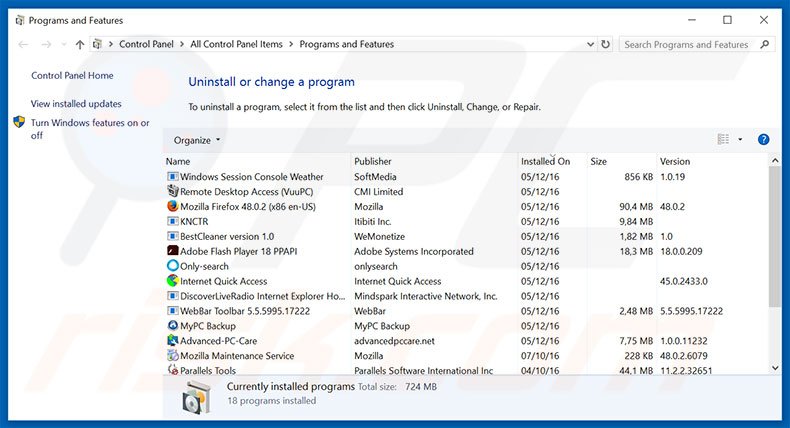Expand the chevron after Control Panel breadcrumb
The image size is (790, 428).
(x=182, y=44)
